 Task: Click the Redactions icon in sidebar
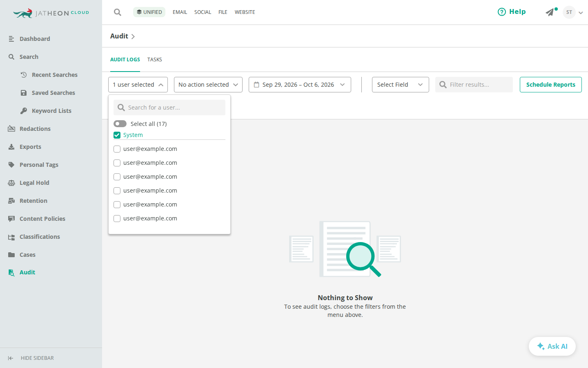click(x=11, y=129)
